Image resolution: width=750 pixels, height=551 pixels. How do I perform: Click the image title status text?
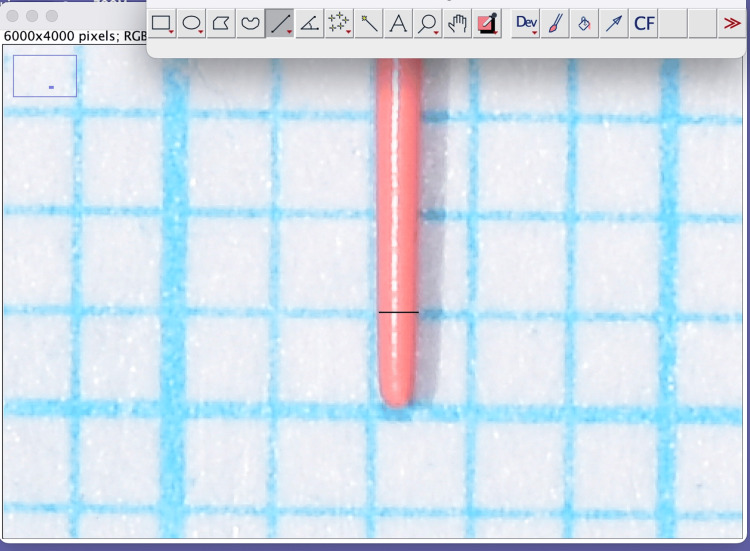coord(75,36)
